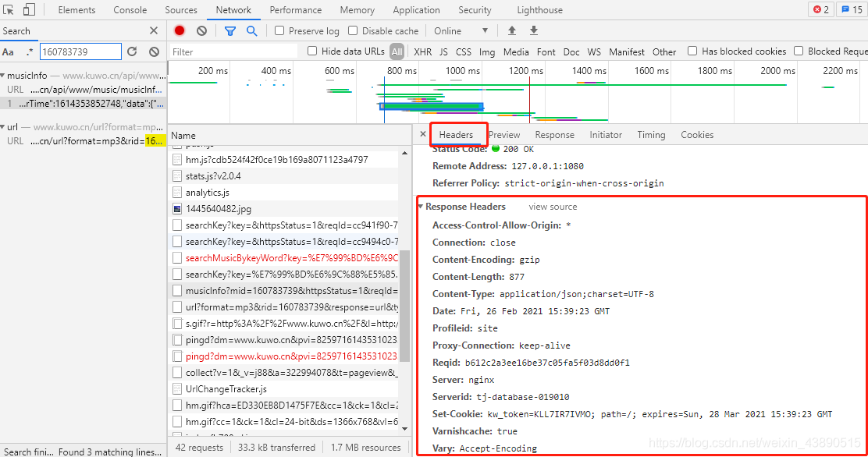
Task: Select the Headers detail tab
Action: click(x=456, y=134)
